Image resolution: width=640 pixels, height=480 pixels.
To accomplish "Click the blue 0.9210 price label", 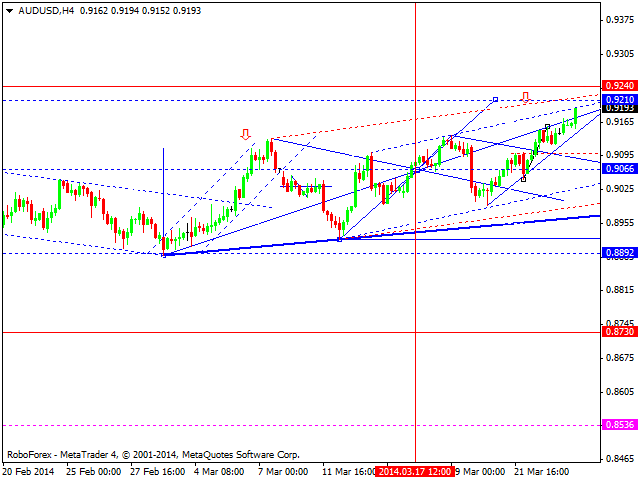I will pyautogui.click(x=619, y=100).
